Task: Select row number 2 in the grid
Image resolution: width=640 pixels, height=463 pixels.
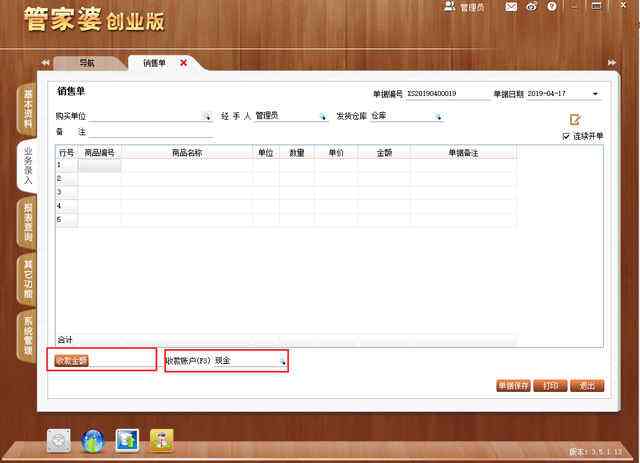Action: (x=67, y=179)
